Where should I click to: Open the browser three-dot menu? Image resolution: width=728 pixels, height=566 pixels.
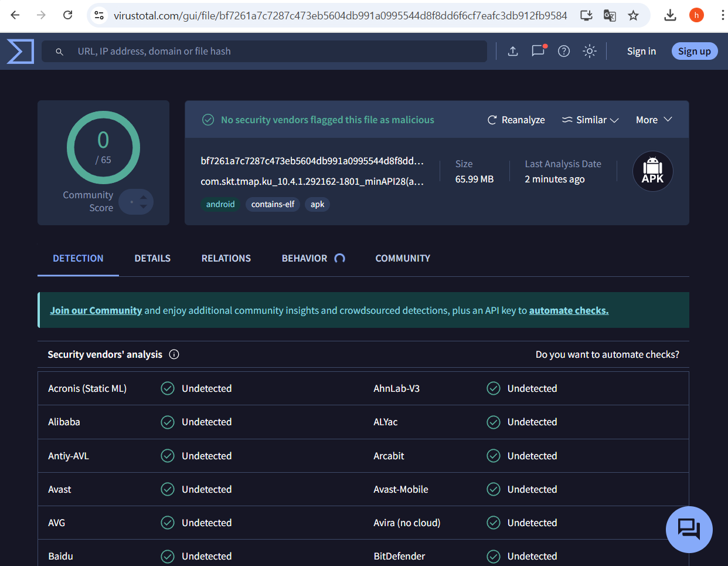coord(723,15)
